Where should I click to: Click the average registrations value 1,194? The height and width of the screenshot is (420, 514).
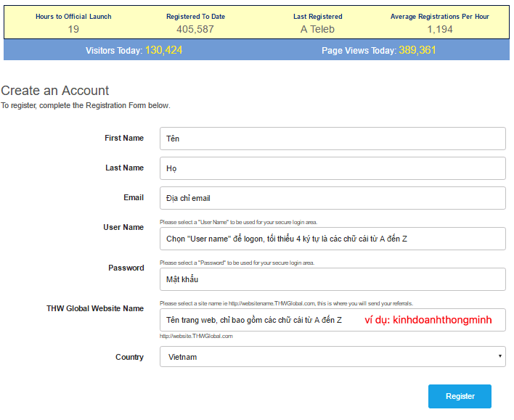coord(440,29)
